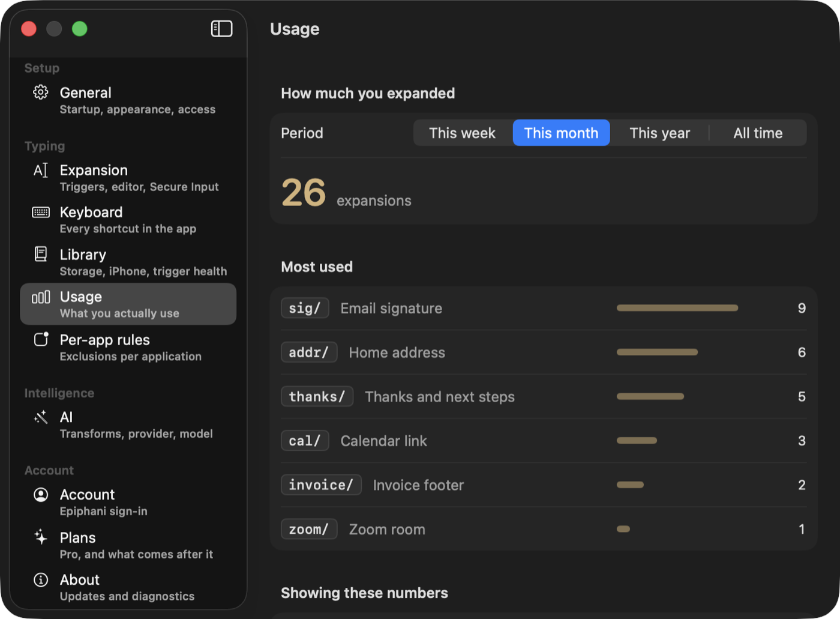Click the zoom/ trigger tag
Image resolution: width=840 pixels, height=619 pixels.
point(309,529)
